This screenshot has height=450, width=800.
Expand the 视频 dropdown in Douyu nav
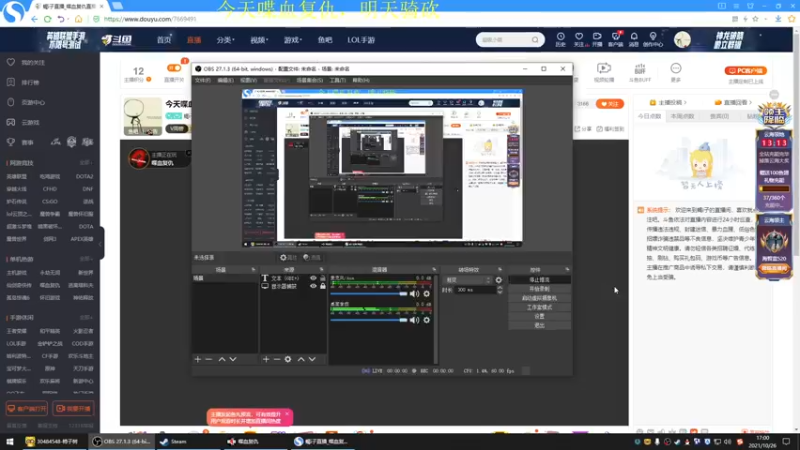[x=259, y=40]
